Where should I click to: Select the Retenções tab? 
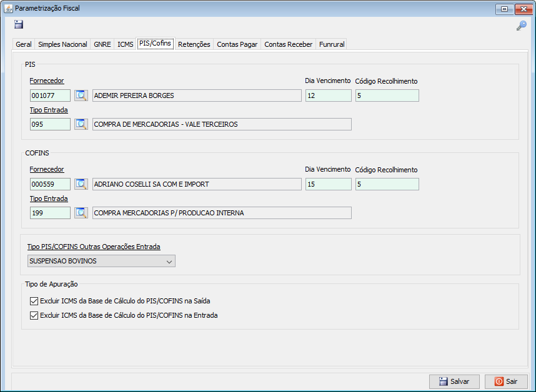tap(194, 45)
